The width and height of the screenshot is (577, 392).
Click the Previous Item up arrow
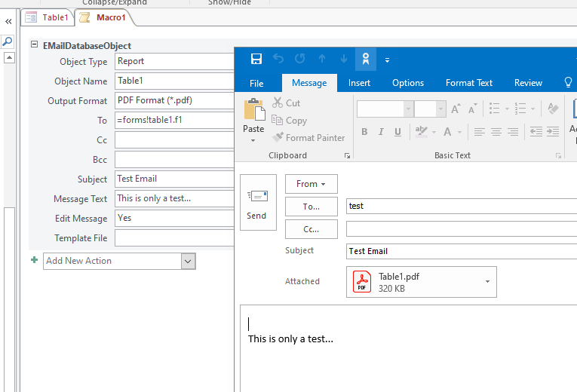click(322, 59)
